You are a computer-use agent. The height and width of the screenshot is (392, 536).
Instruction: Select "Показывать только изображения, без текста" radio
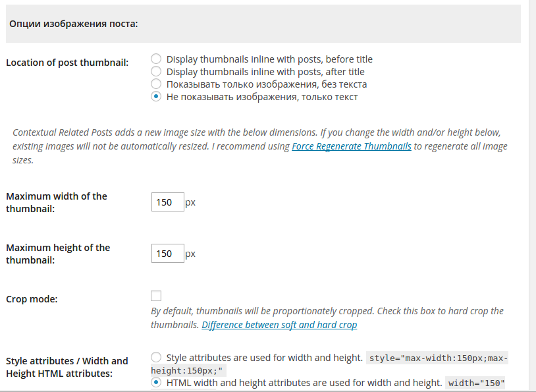tap(156, 84)
